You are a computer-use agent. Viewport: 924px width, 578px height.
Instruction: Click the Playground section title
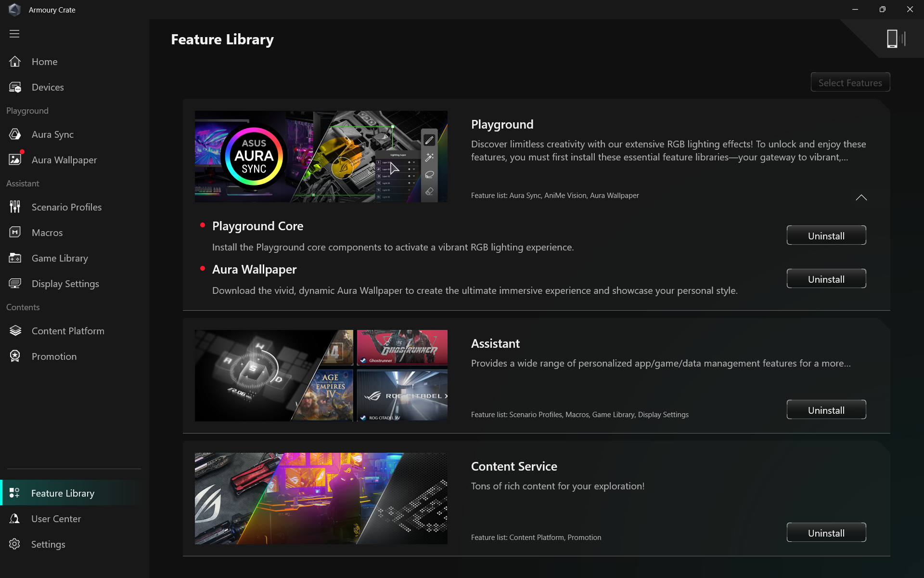pos(502,125)
